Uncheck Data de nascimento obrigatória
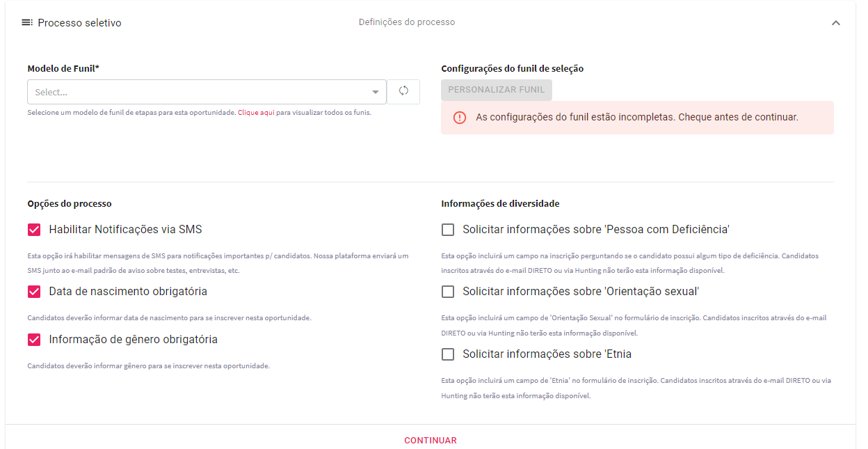This screenshot has width=868, height=449. coord(34,292)
